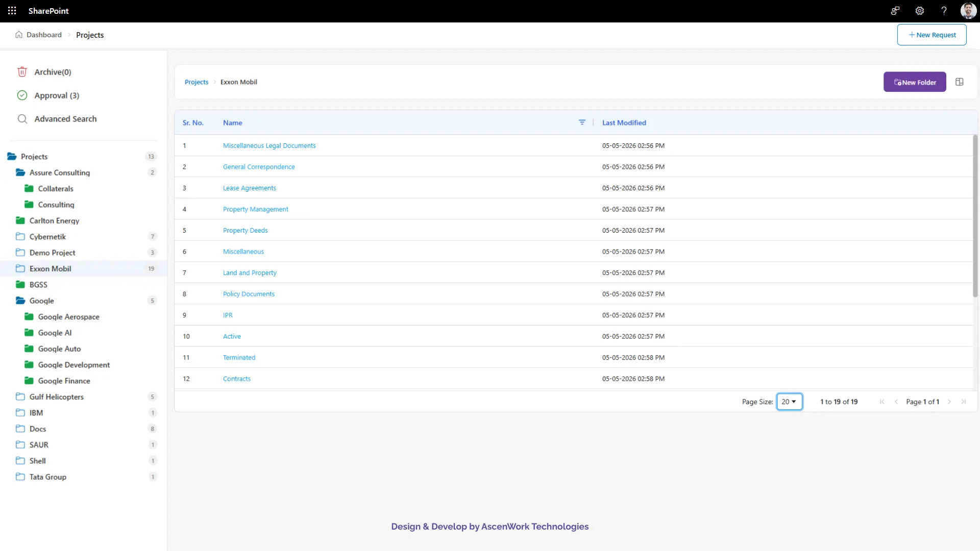This screenshot has width=980, height=551.
Task: Select Gulf Helicopters in tree
Action: 57,396
